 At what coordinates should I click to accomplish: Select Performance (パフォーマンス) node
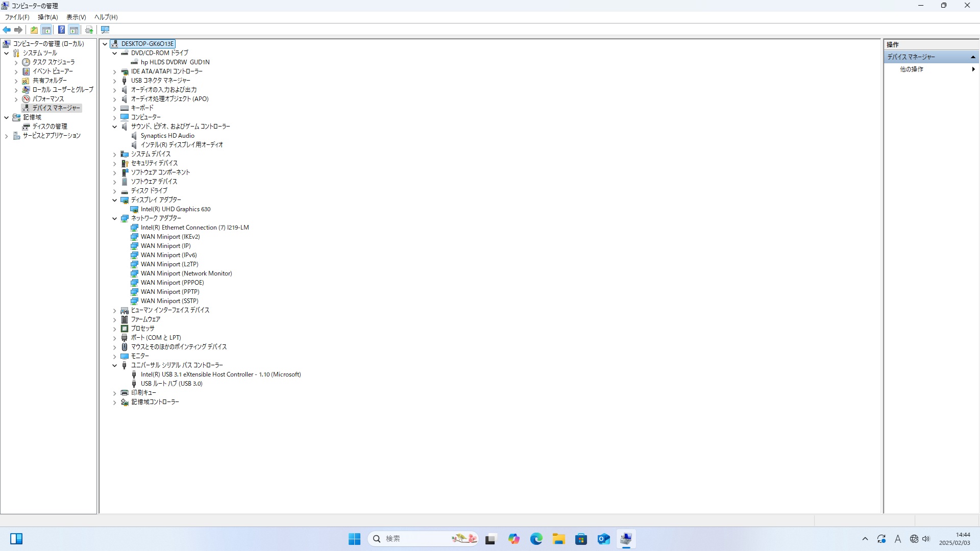pyautogui.click(x=48, y=99)
